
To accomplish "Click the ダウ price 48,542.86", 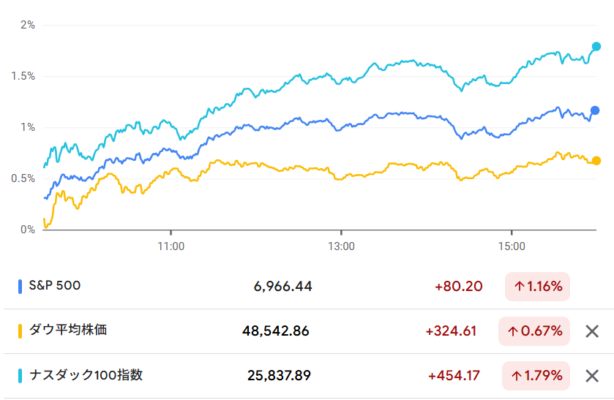I will click(x=276, y=331).
